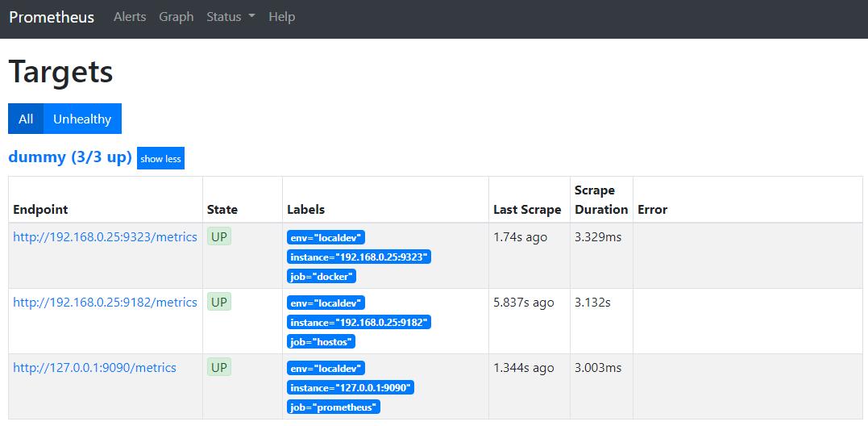Click the 1.74s ago last scrape value
Image resolution: width=868 pixels, height=426 pixels.
521,237
